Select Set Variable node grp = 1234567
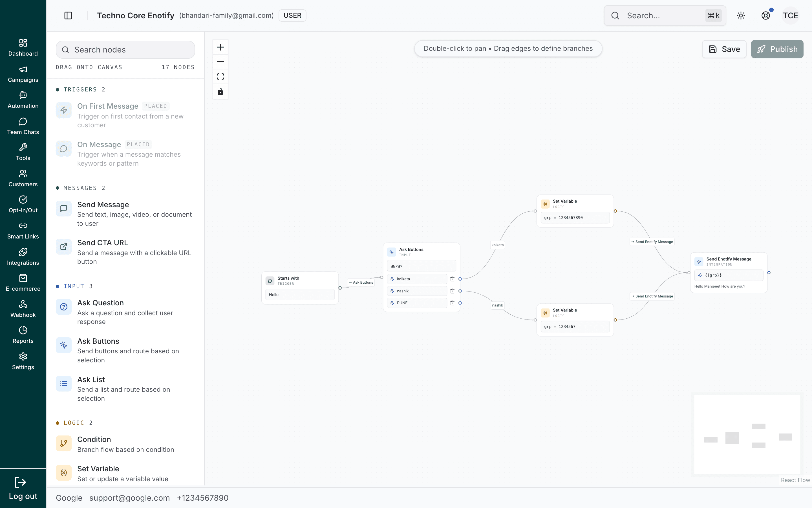Screen dimensions: 812x508 pyautogui.click(x=575, y=320)
